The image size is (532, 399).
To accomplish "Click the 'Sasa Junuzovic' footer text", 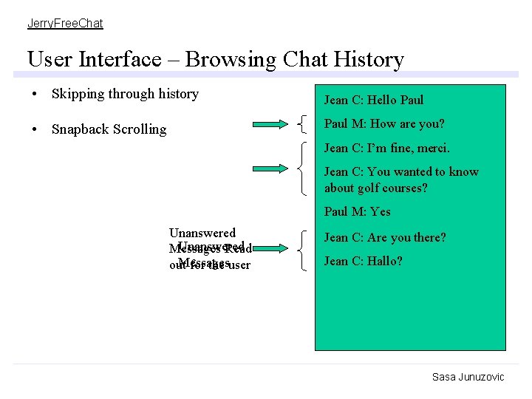I will coord(468,377).
